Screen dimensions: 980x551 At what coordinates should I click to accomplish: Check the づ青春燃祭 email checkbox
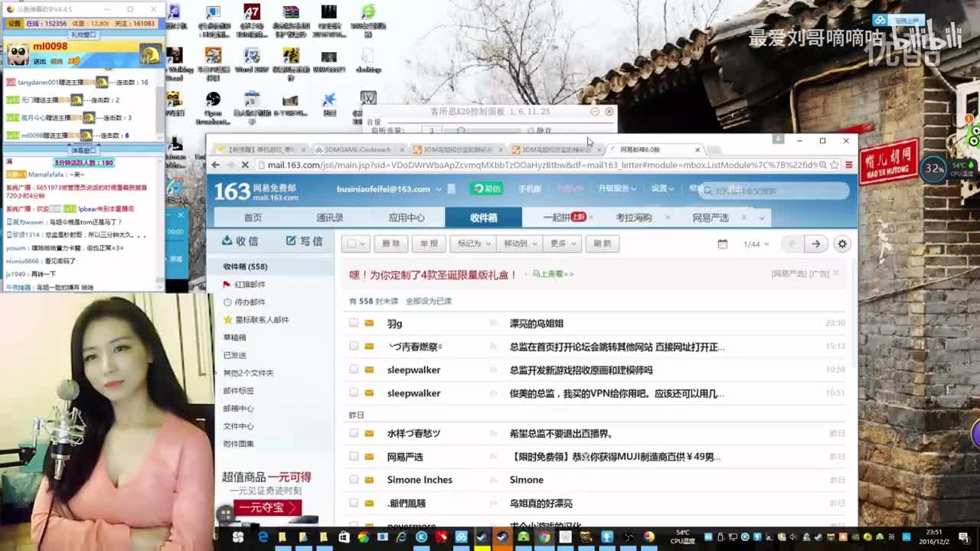[354, 346]
